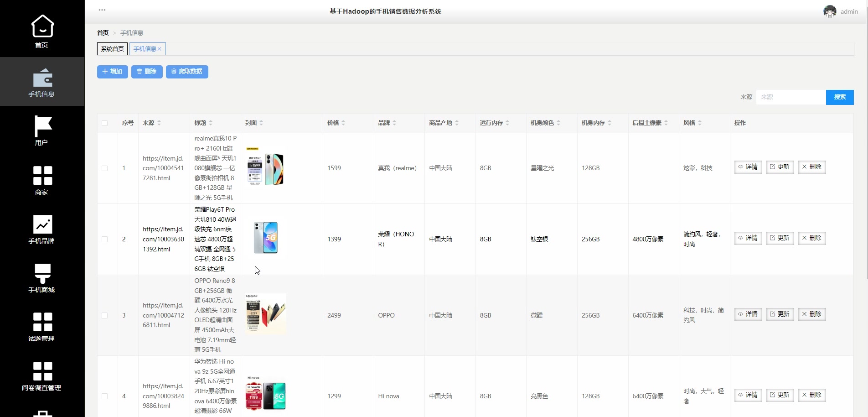Click the 首页 breadcrumb link
The image size is (868, 417).
pos(103,33)
